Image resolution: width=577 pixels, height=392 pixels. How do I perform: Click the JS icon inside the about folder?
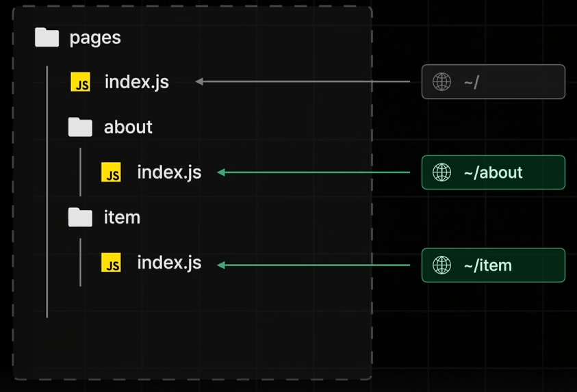pos(111,172)
